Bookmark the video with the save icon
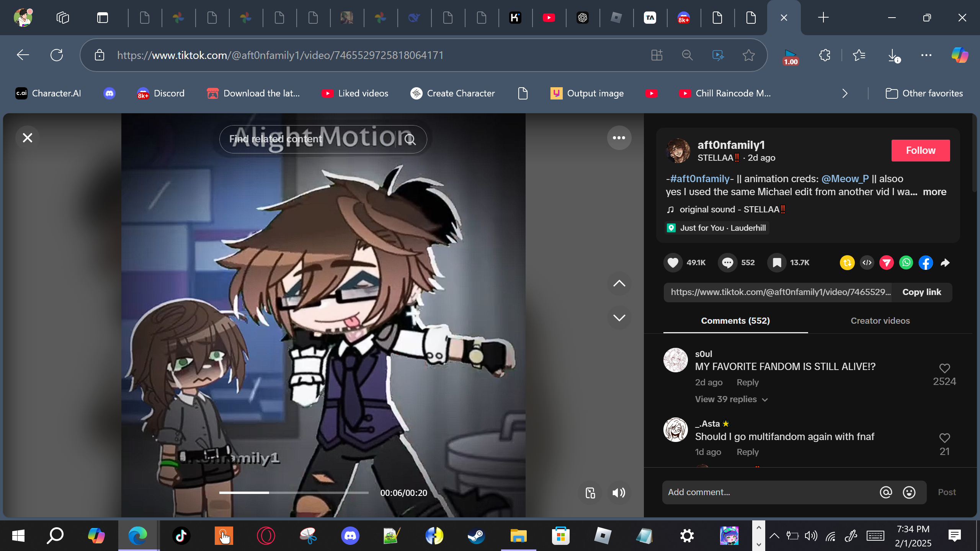980x551 pixels. tap(777, 262)
